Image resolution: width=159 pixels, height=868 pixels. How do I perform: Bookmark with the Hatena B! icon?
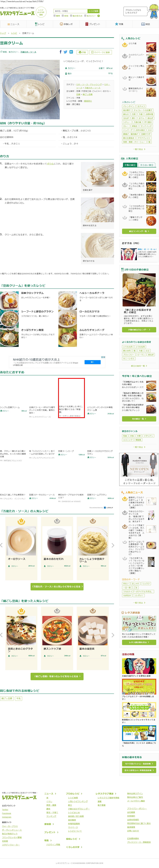tap(71, 52)
